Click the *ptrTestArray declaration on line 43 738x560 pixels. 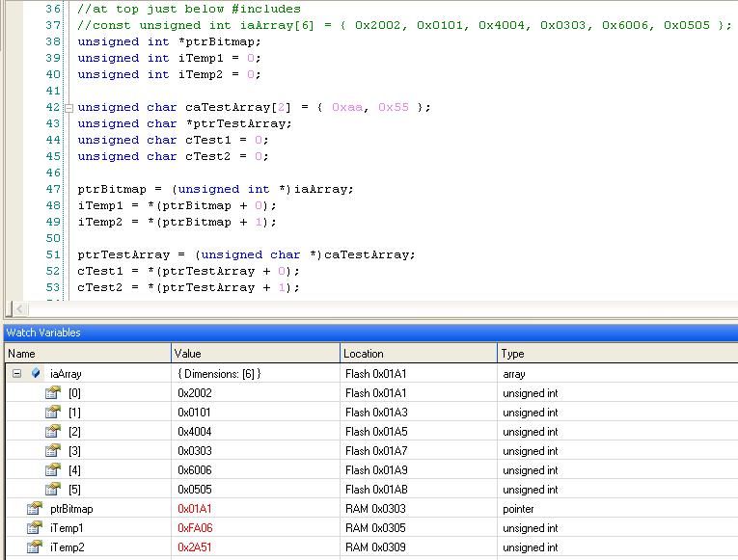click(238, 123)
